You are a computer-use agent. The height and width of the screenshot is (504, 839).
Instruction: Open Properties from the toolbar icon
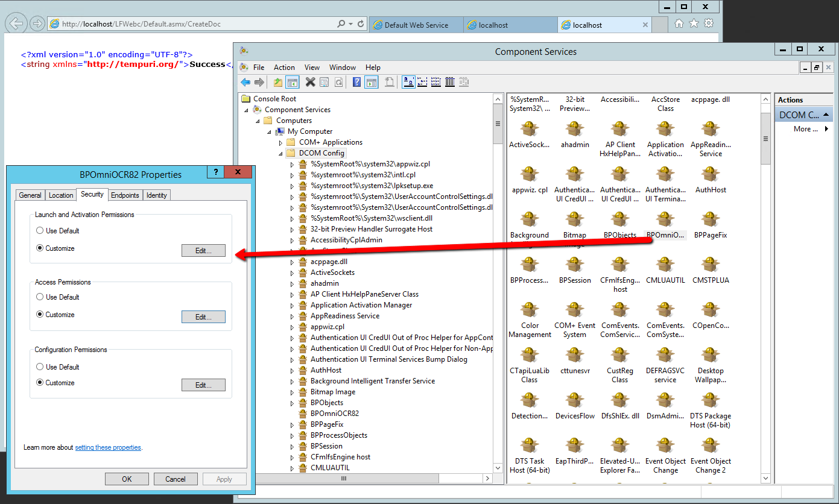[324, 82]
